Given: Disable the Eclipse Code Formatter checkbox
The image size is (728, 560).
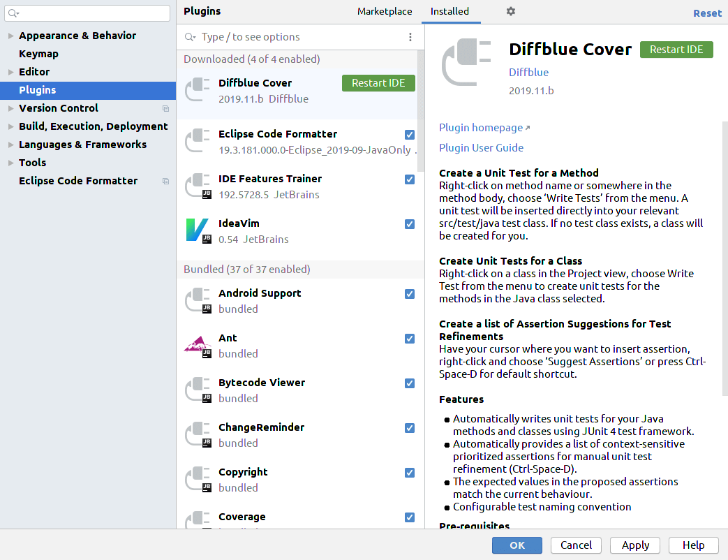Looking at the screenshot, I should [x=410, y=135].
